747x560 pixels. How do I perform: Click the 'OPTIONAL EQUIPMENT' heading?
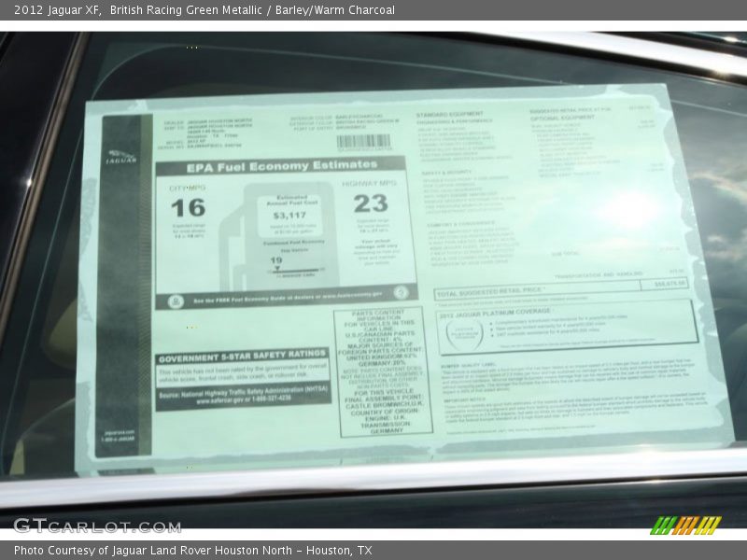(x=562, y=118)
